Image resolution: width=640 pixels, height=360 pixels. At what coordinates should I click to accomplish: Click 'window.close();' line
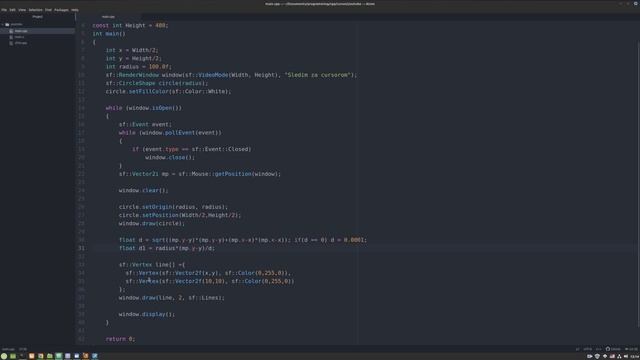point(170,158)
